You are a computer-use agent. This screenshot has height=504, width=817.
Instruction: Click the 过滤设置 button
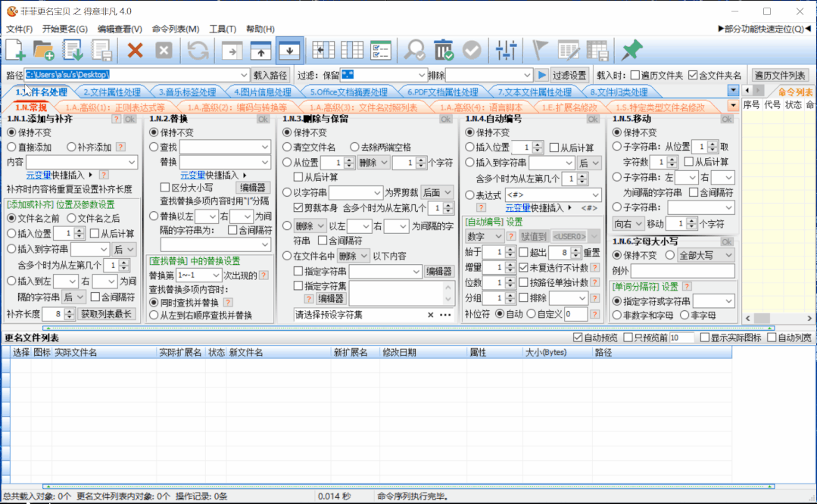pos(569,75)
